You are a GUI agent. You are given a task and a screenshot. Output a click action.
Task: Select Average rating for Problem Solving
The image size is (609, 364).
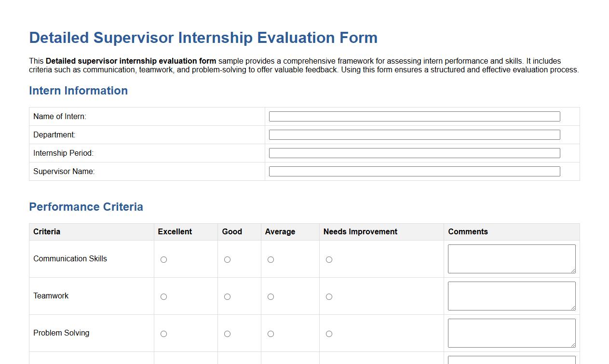coord(271,333)
